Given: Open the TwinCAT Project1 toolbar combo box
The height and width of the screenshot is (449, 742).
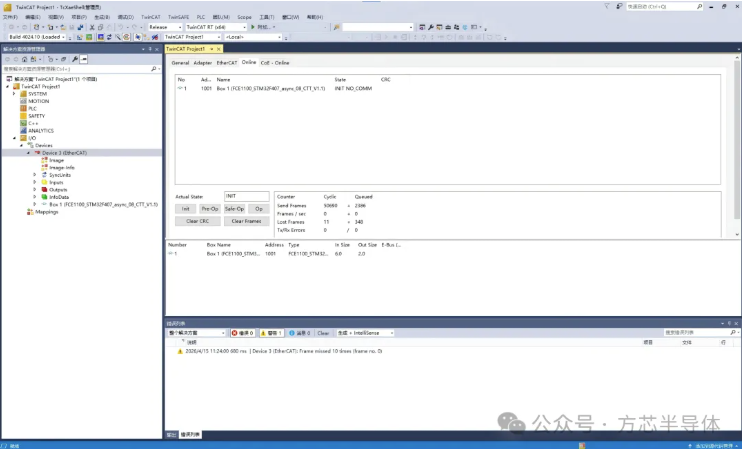Looking at the screenshot, I should click(192, 37).
